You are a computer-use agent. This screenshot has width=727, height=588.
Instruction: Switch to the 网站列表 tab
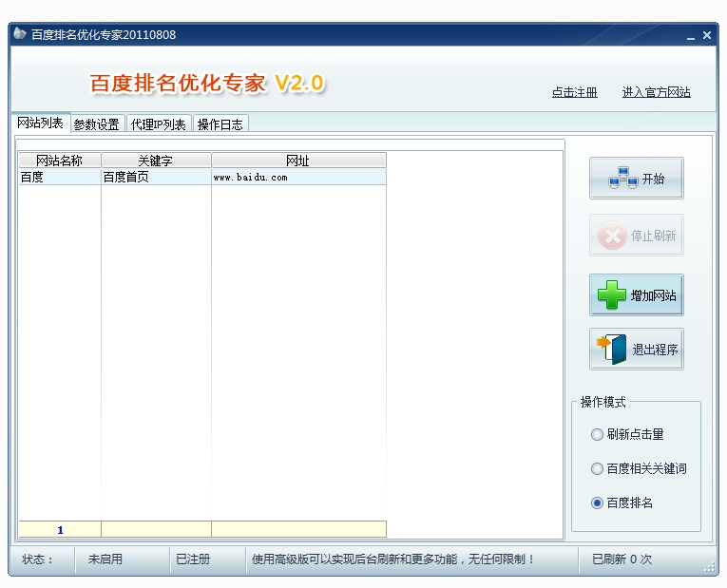point(40,123)
